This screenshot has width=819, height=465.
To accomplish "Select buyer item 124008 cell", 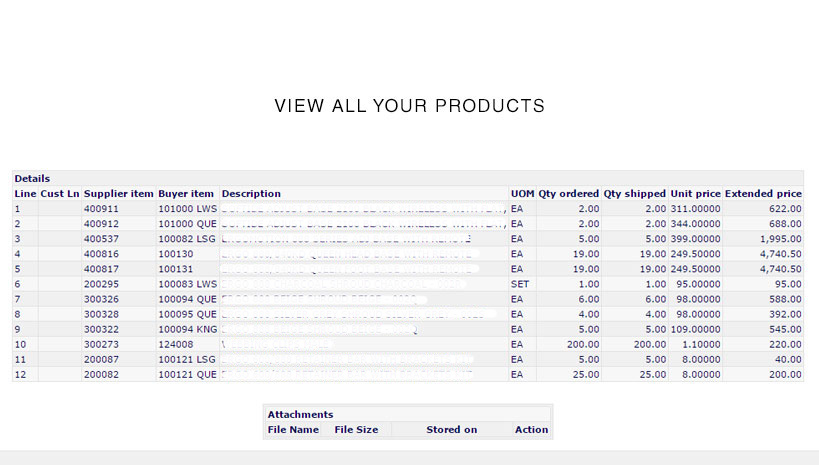I will point(174,344).
